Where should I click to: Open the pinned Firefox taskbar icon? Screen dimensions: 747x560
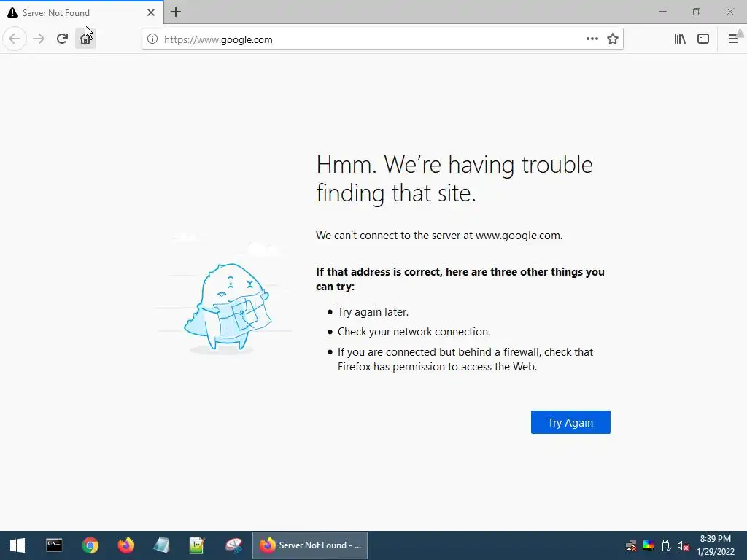(125, 545)
